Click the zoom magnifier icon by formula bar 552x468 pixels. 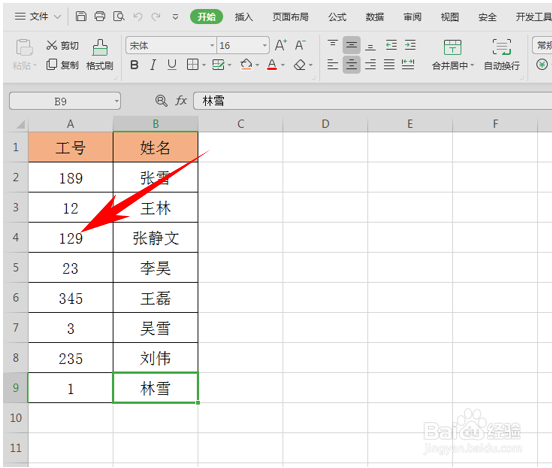[x=161, y=101]
